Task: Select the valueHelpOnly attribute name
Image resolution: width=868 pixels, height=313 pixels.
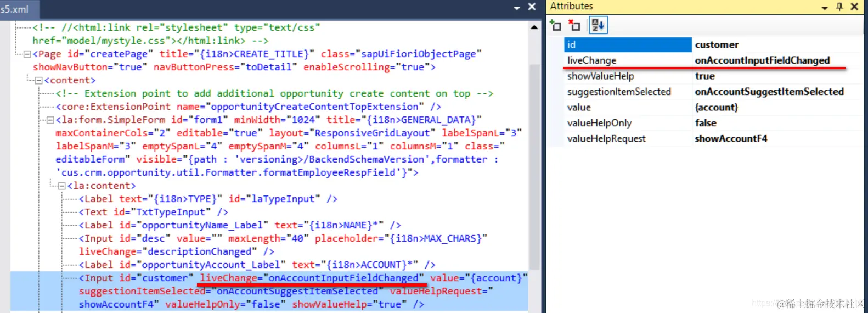Action: 599,123
